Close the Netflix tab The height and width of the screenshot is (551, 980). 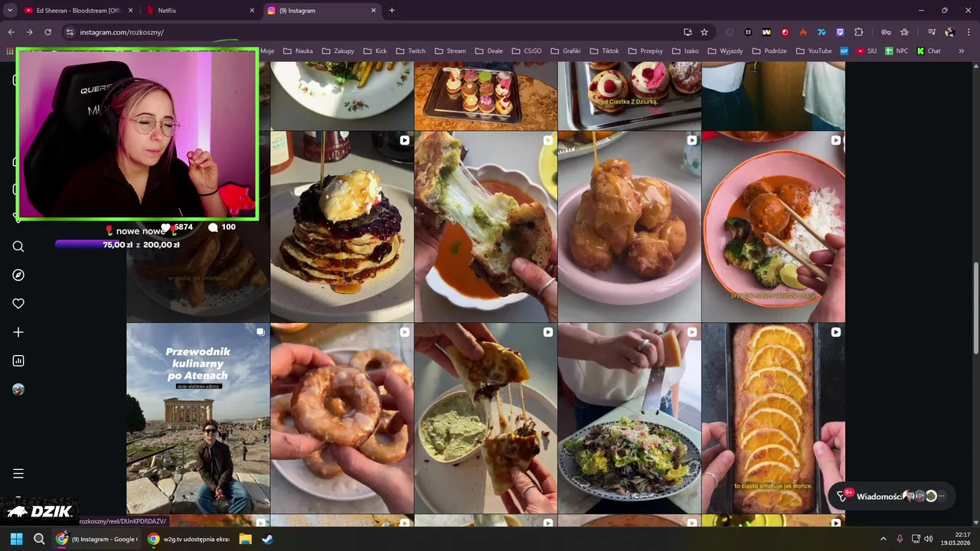tap(252, 11)
